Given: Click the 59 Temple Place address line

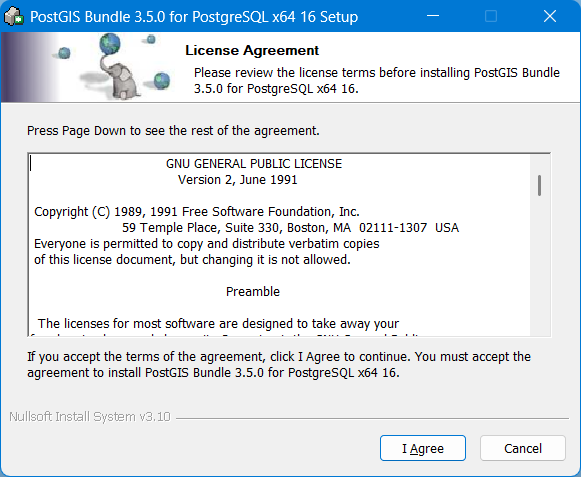Looking at the screenshot, I should click(x=290, y=228).
